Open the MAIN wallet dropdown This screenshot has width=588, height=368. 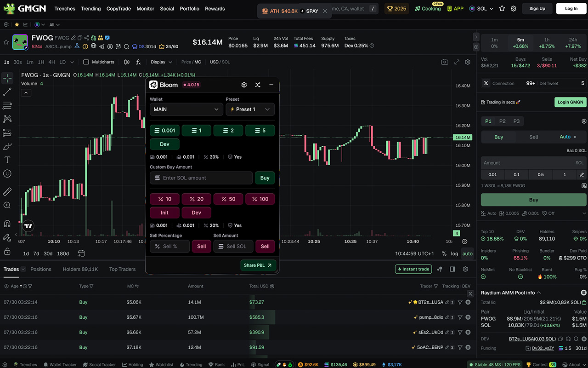point(187,109)
